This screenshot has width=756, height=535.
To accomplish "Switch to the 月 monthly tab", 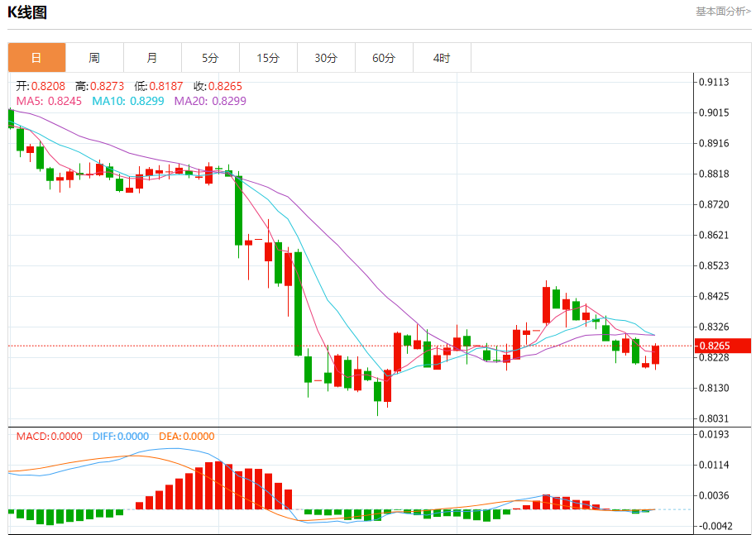I will [x=152, y=58].
